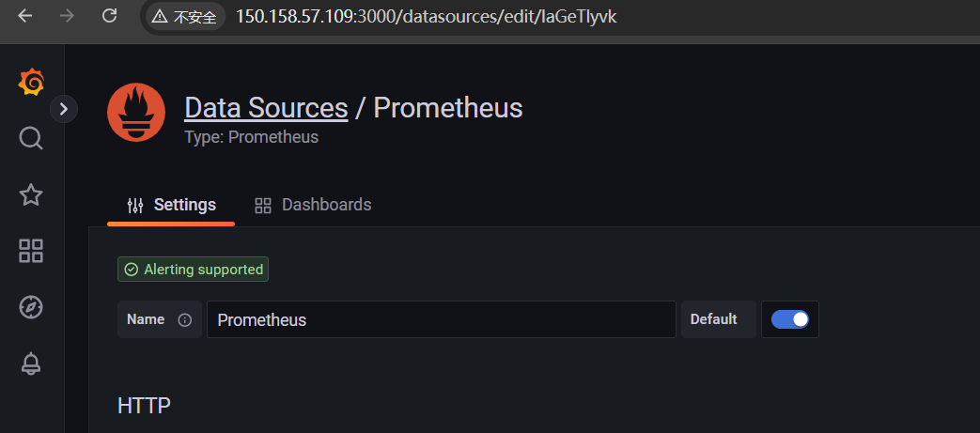The height and width of the screenshot is (433, 980).
Task: Click the browser back arrow
Action: click(25, 16)
